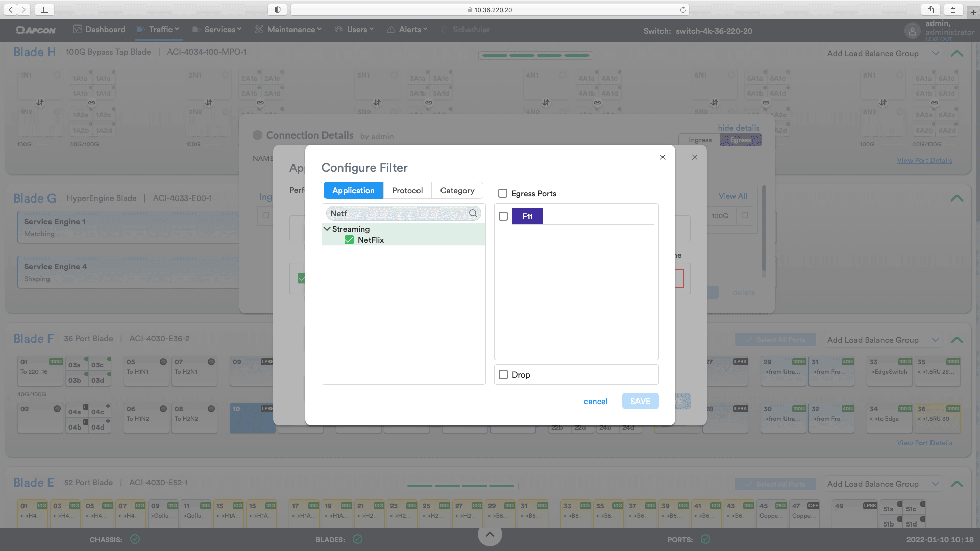Click the search magnifier icon in filter box
Screen dimensions: 980x551
point(473,213)
